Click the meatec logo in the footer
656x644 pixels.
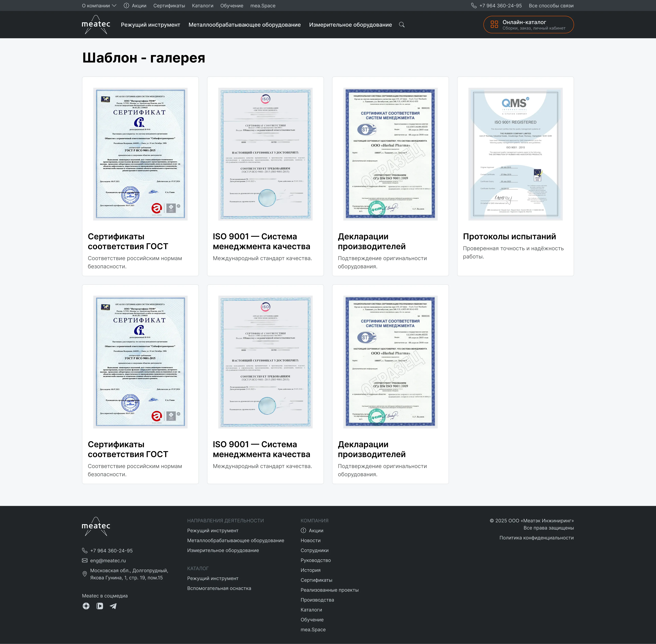[96, 526]
